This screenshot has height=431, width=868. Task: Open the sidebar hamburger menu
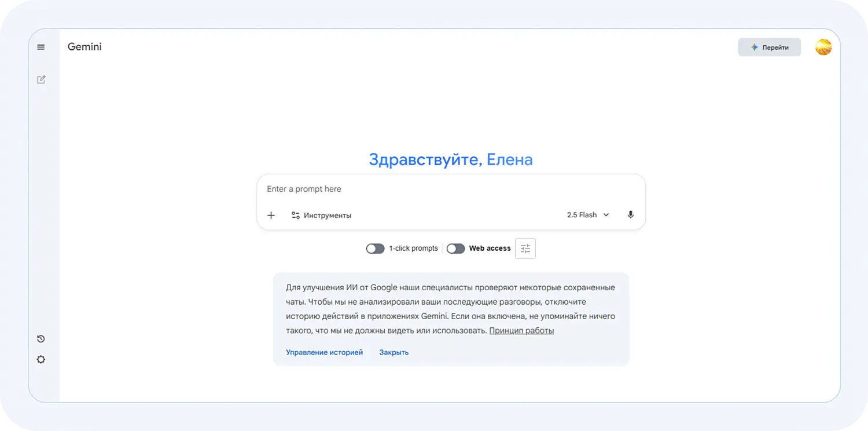(41, 47)
